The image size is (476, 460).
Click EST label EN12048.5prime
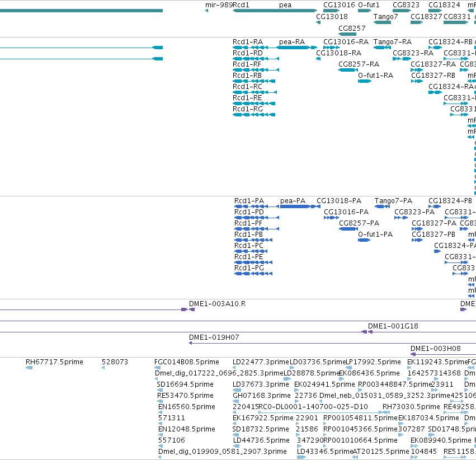[x=187, y=429]
